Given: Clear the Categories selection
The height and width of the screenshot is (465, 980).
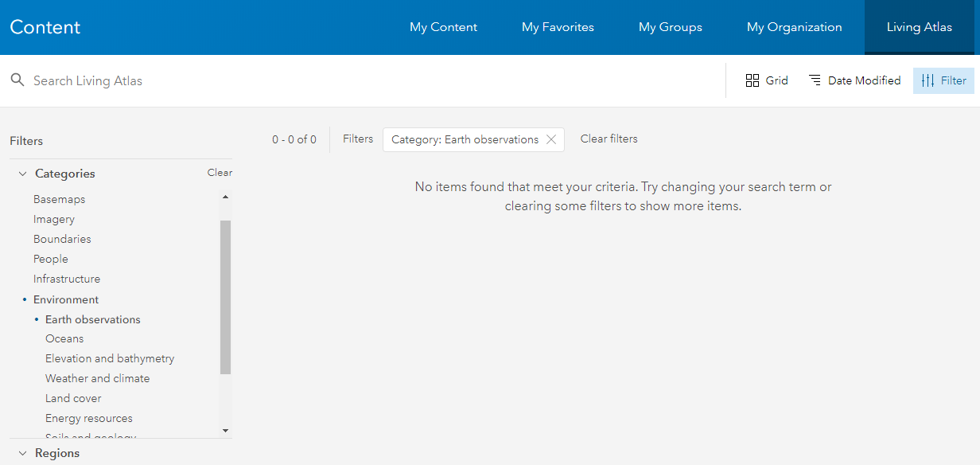Looking at the screenshot, I should pos(220,173).
